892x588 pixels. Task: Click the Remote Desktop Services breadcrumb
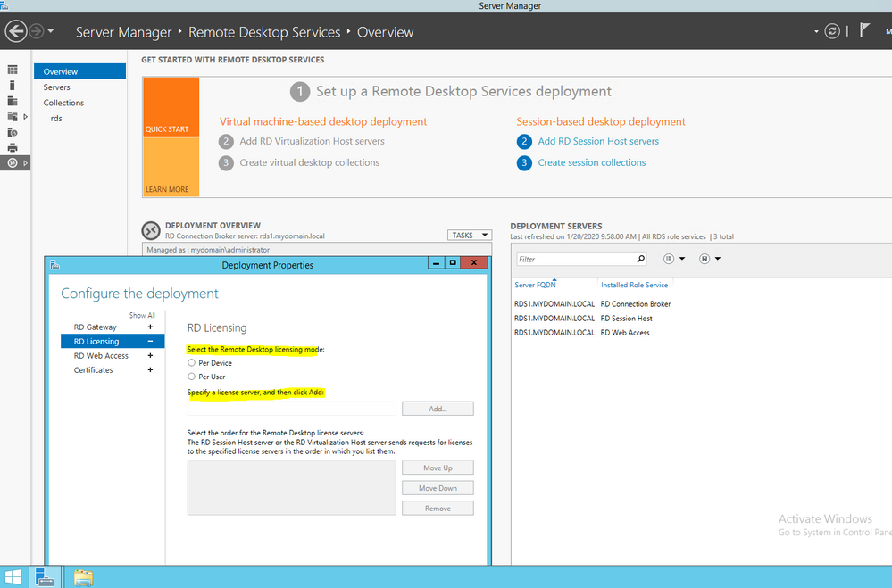264,32
